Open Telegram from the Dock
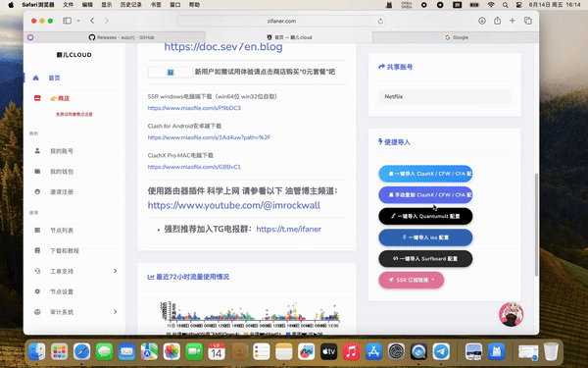Viewport: 588px width, 368px height. tap(441, 352)
